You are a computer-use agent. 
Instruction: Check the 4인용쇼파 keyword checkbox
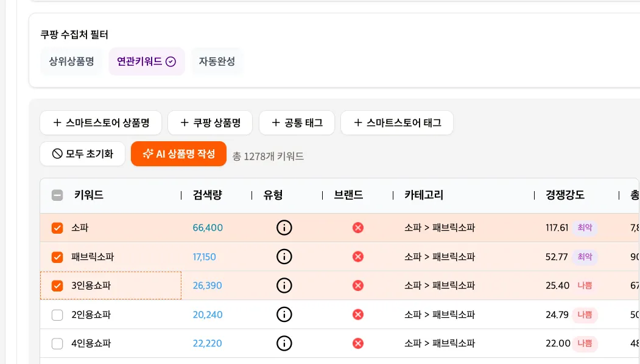pos(57,344)
